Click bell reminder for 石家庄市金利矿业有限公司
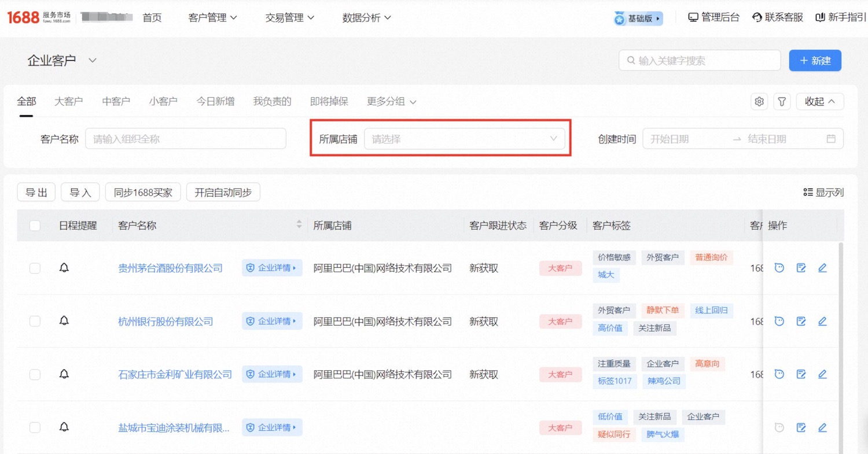 (64, 374)
